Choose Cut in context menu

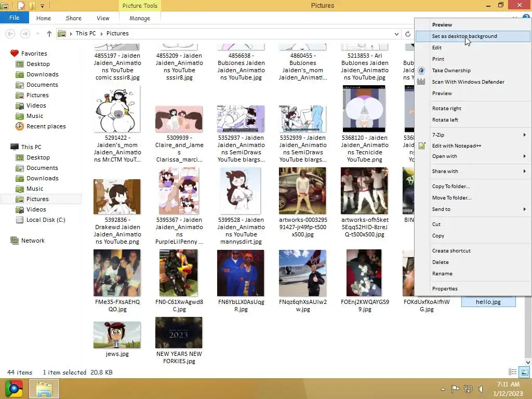coord(473,224)
